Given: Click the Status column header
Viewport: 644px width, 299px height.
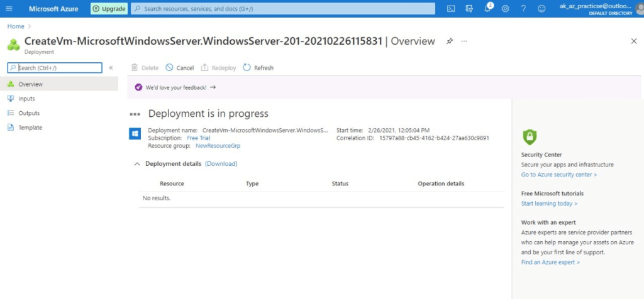Looking at the screenshot, I should [340, 183].
